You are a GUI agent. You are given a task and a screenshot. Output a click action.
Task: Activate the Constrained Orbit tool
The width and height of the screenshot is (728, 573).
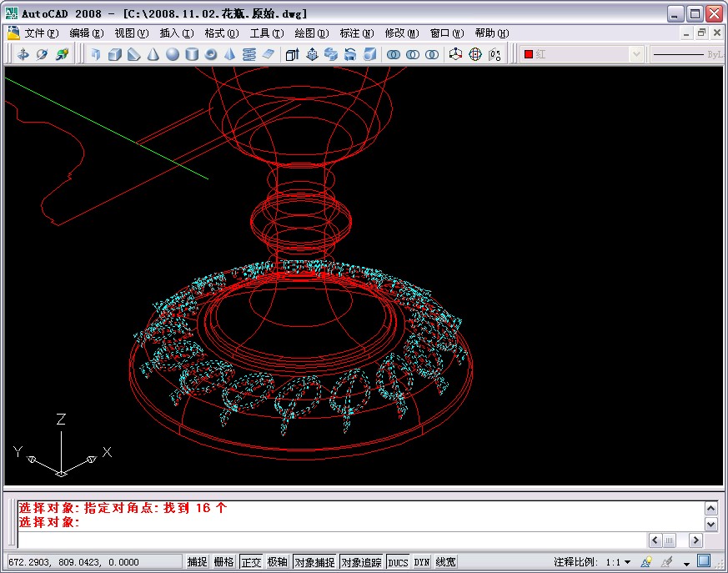[x=23, y=54]
